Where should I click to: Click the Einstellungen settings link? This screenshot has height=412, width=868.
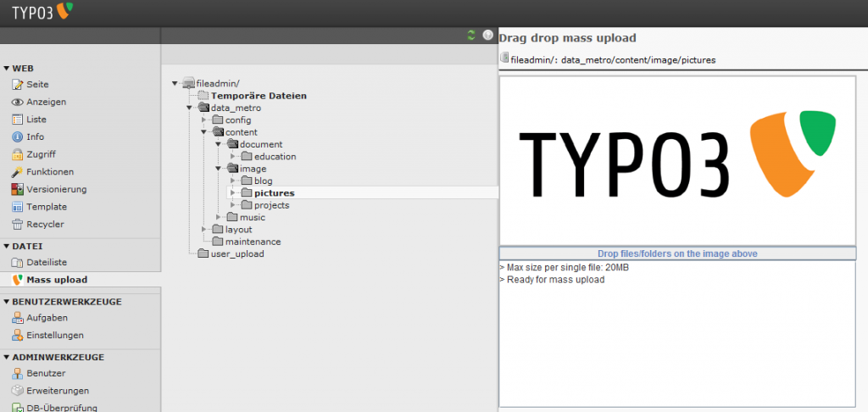click(56, 336)
